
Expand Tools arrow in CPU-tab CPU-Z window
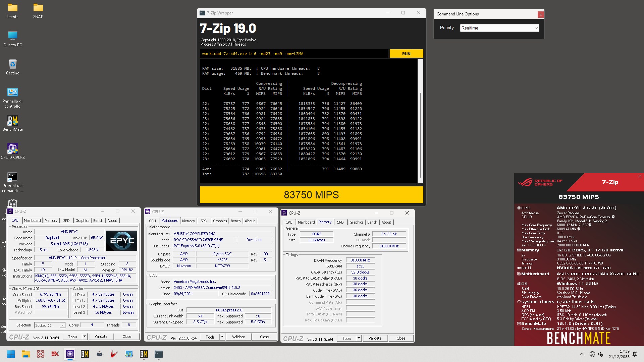[85, 337]
